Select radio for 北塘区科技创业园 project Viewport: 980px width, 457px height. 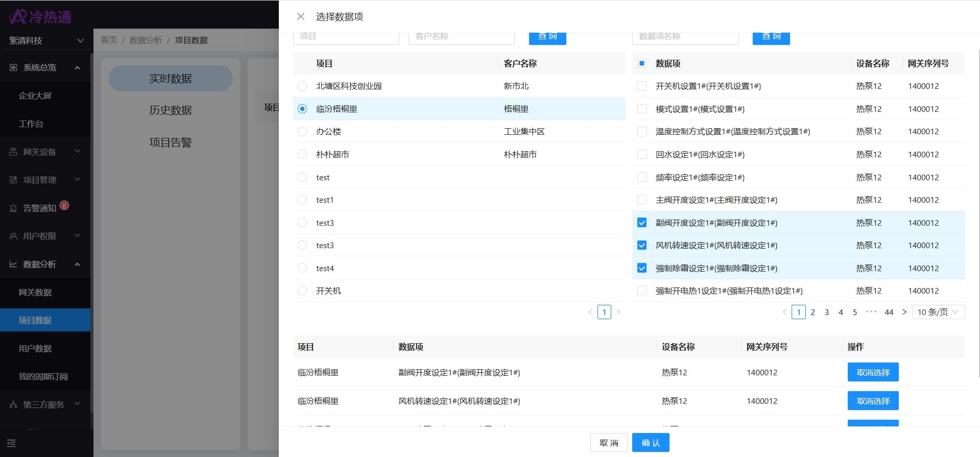click(x=302, y=86)
